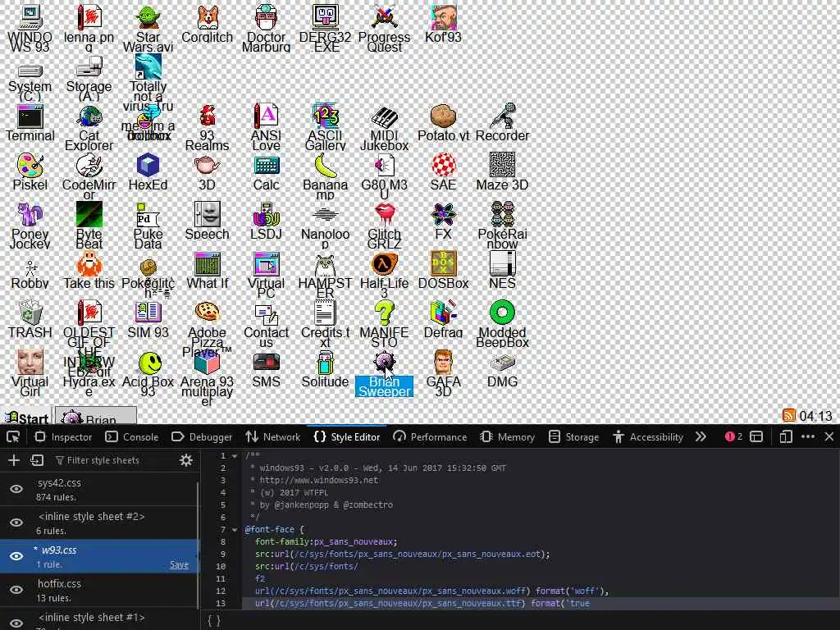Click the error count indicator
Viewport: 840px width, 630px height.
pos(733,436)
